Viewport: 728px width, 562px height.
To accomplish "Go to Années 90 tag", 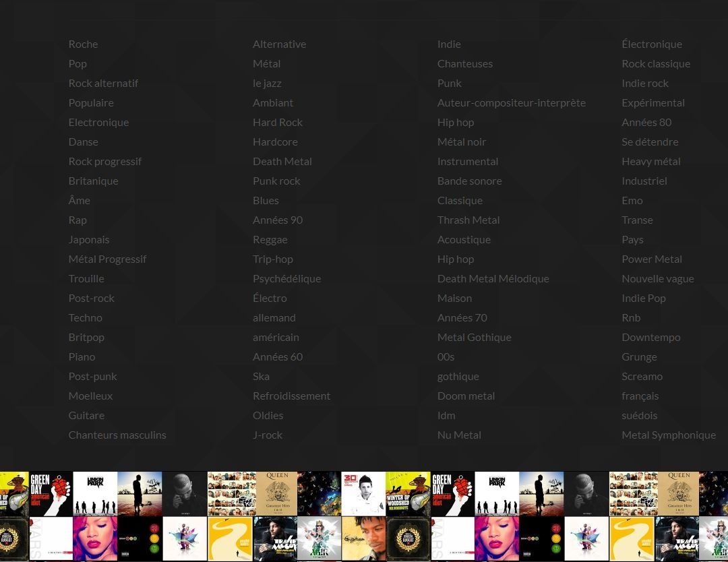I will coord(278,220).
